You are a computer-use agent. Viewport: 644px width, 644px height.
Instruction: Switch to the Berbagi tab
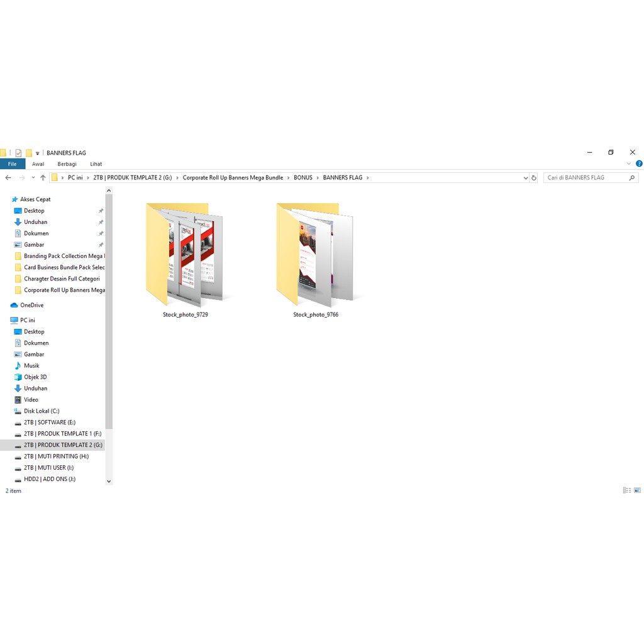click(67, 164)
